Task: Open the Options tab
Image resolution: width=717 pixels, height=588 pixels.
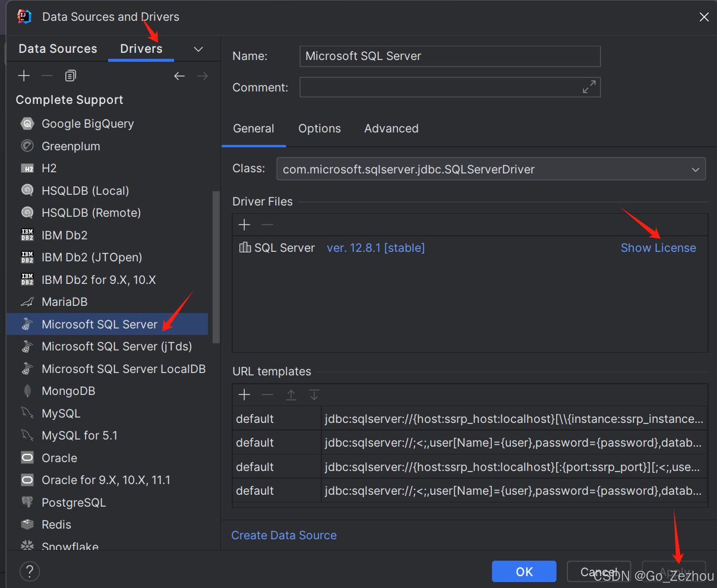Action: coord(320,129)
